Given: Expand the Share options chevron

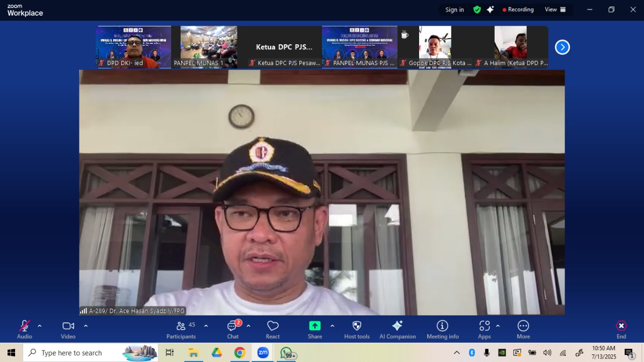Looking at the screenshot, I should coord(332,326).
